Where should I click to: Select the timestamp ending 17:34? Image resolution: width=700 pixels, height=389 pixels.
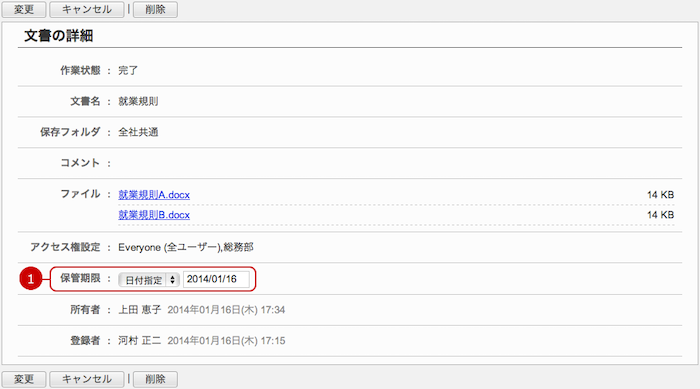(x=226, y=310)
